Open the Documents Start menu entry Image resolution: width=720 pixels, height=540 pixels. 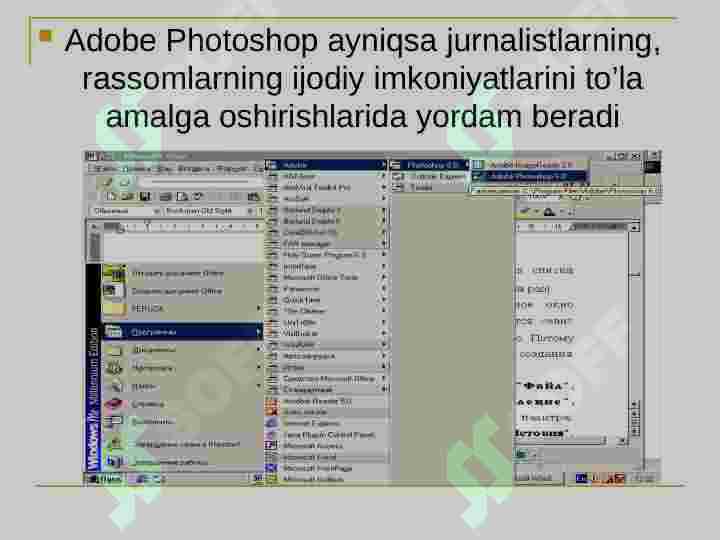182,349
